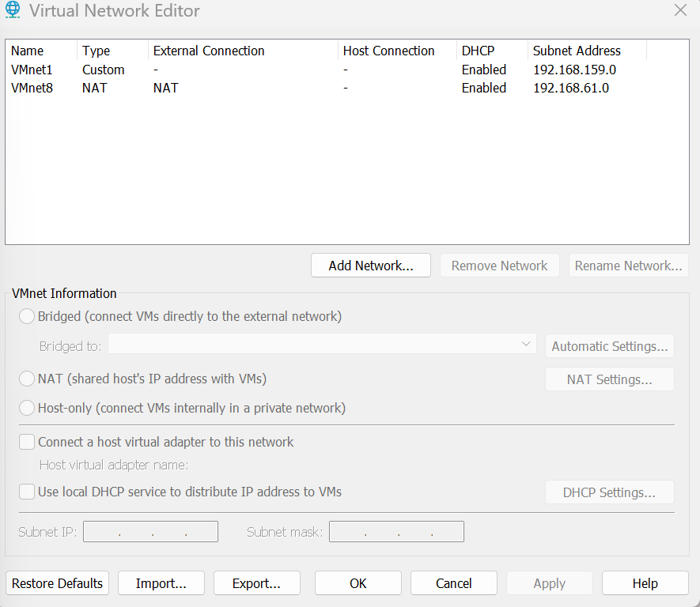Click the Restore Defaults button
700x607 pixels.
(57, 583)
